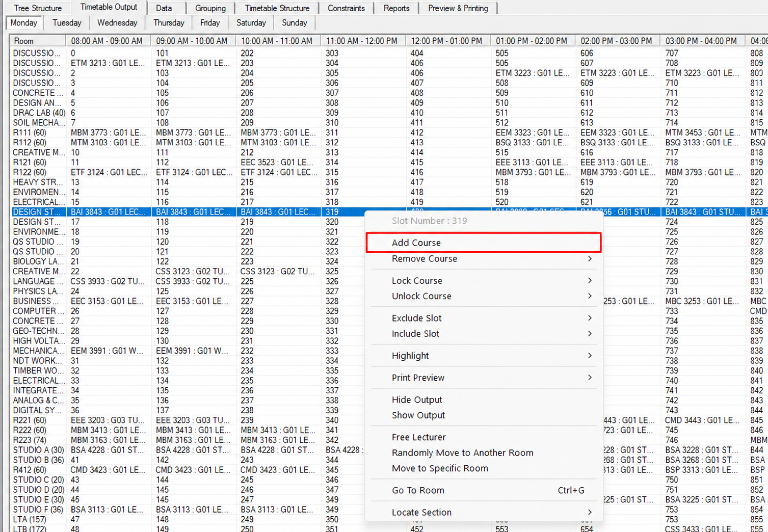The height and width of the screenshot is (532, 768).
Task: Select the Thursday day tab
Action: click(169, 23)
